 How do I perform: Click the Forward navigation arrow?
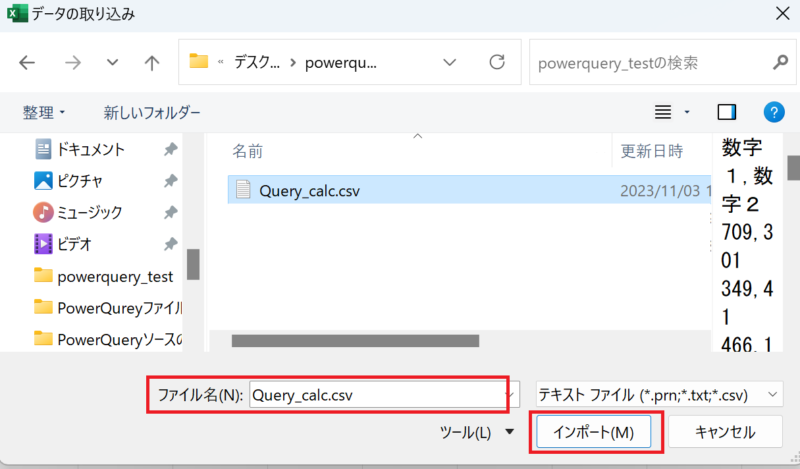pyautogui.click(x=73, y=63)
